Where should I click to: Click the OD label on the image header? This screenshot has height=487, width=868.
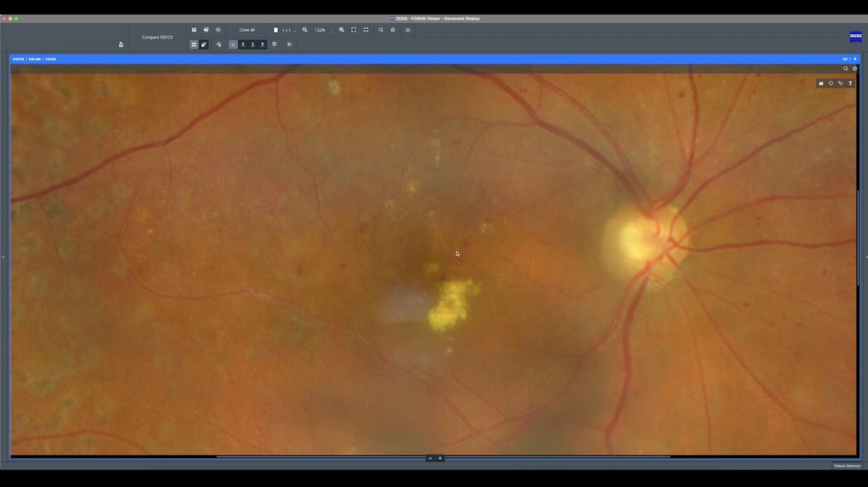point(845,59)
